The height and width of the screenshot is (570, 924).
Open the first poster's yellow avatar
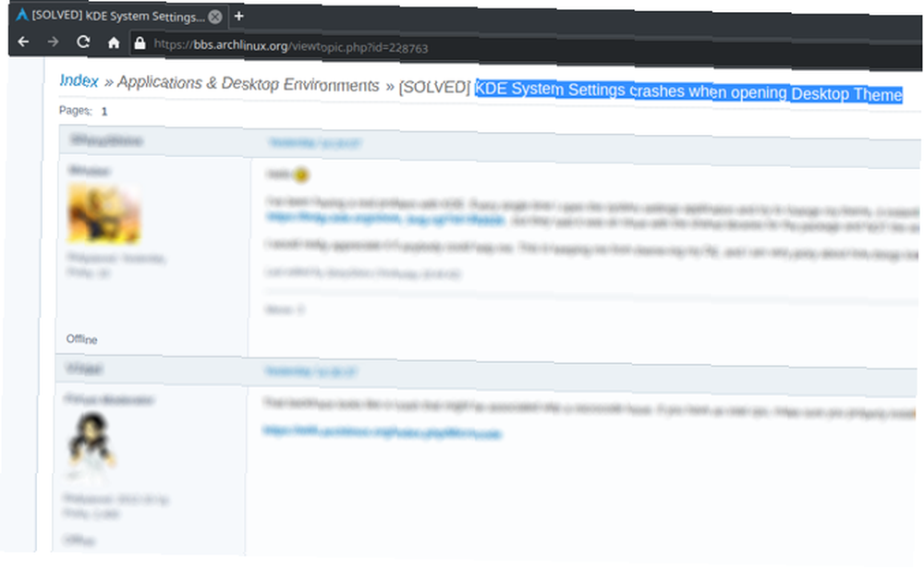point(104,212)
